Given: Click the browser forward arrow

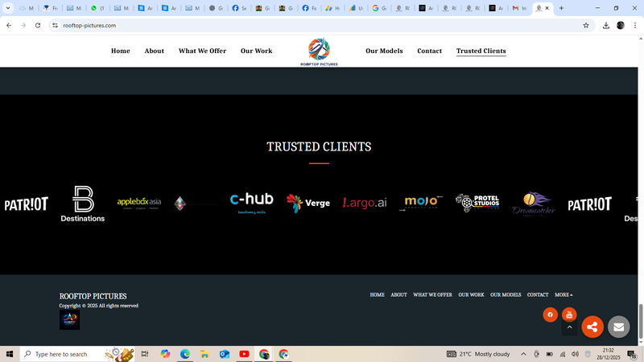Looking at the screenshot, I should pyautogui.click(x=23, y=26).
